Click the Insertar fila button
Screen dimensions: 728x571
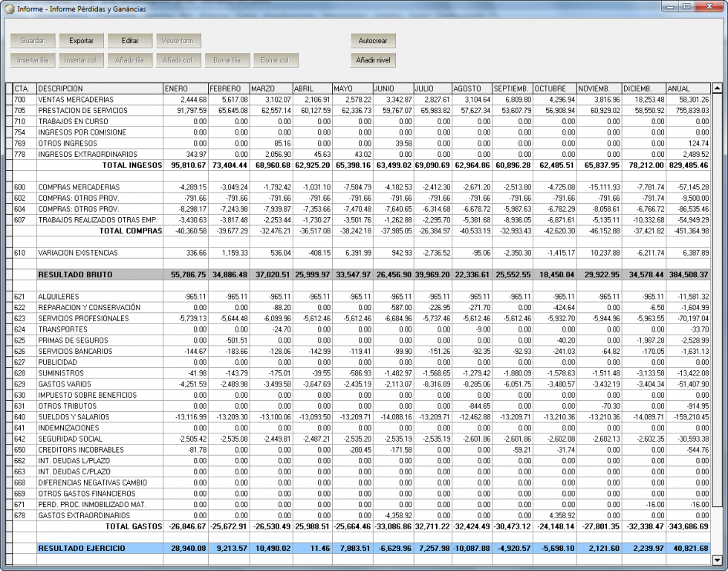(x=33, y=60)
